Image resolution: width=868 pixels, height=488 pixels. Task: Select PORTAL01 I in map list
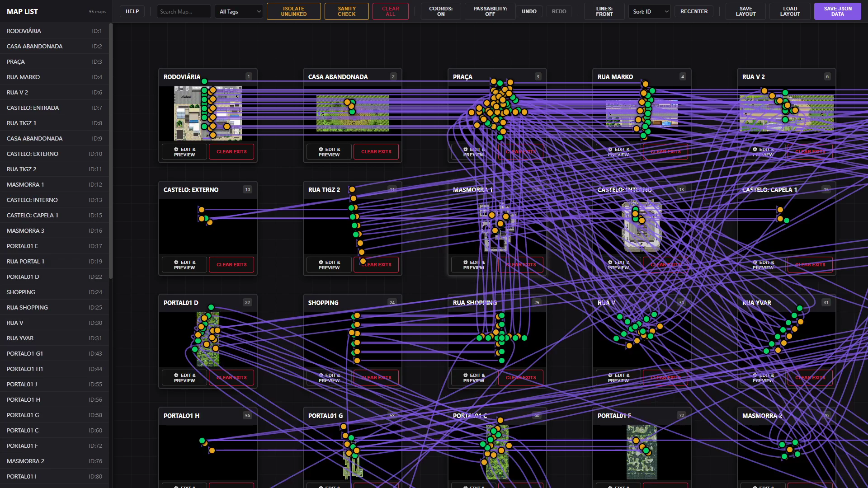54,476
